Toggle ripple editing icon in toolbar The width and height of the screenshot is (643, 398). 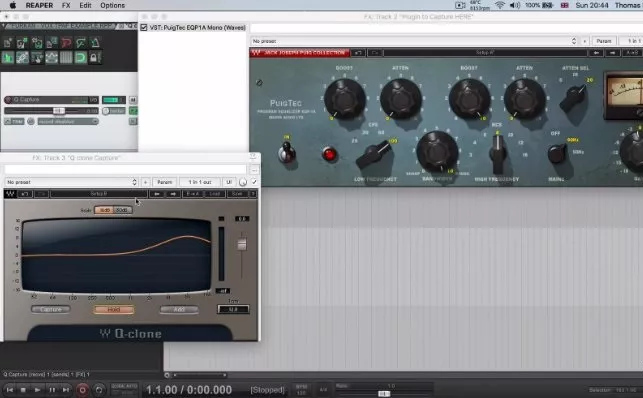point(37,57)
